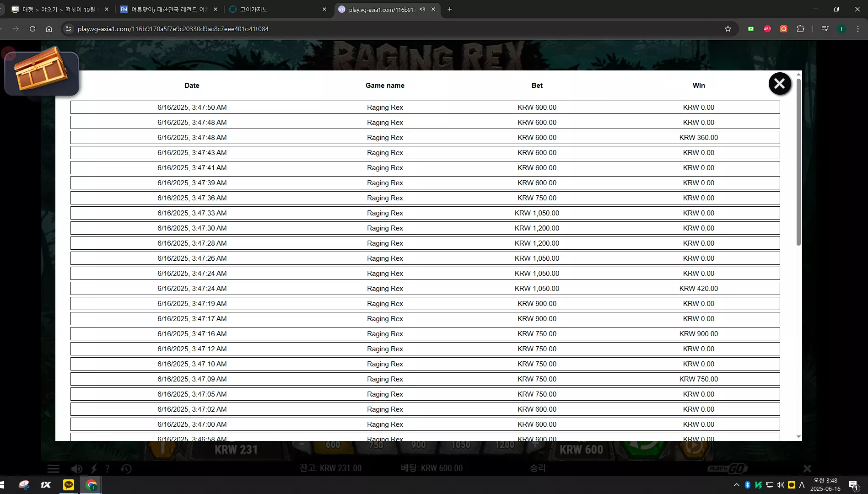Close the 매형 > 야오기 tab
Image resolution: width=868 pixels, height=494 pixels.
point(107,9)
